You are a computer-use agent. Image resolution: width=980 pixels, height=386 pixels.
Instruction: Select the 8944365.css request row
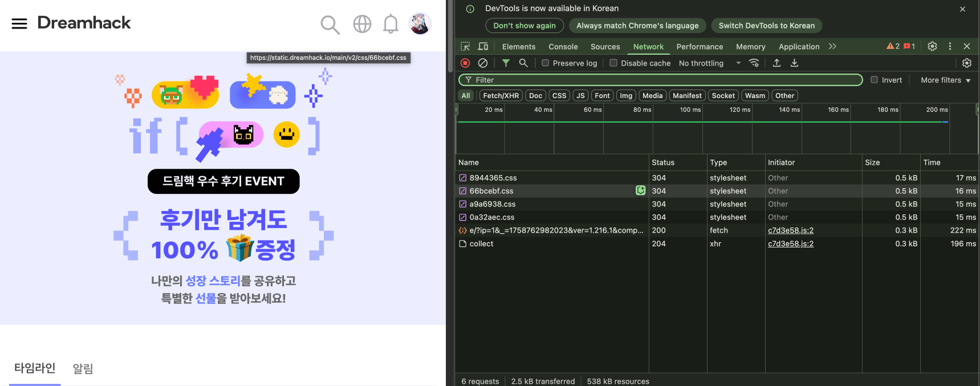(x=717, y=178)
